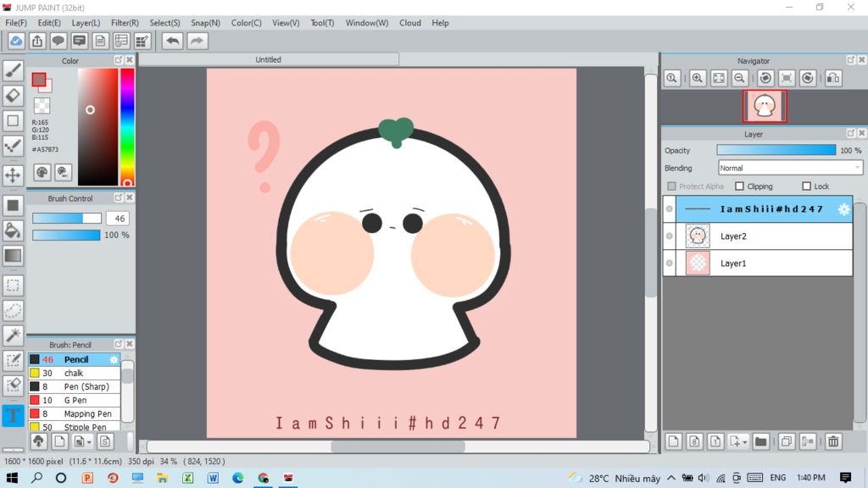Open the Cloud menu

tap(410, 23)
